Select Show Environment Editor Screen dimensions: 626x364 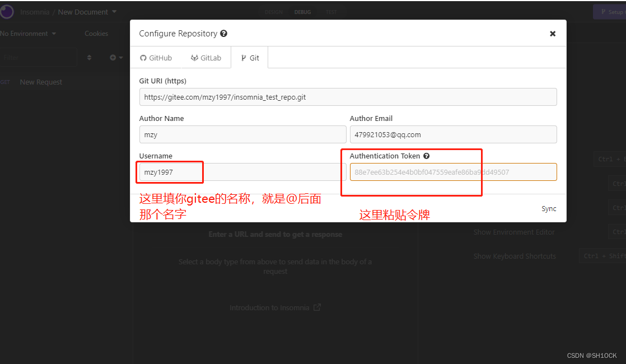pyautogui.click(x=514, y=232)
